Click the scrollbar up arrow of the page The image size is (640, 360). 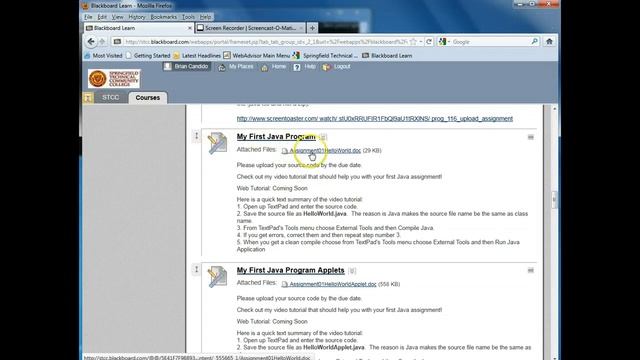coord(554,109)
